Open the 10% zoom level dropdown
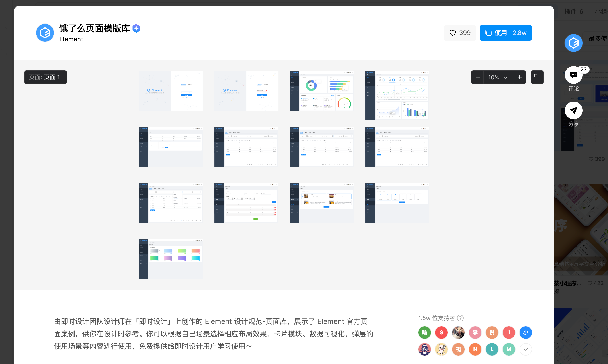Viewport: 608px width, 364px height. pyautogui.click(x=498, y=77)
